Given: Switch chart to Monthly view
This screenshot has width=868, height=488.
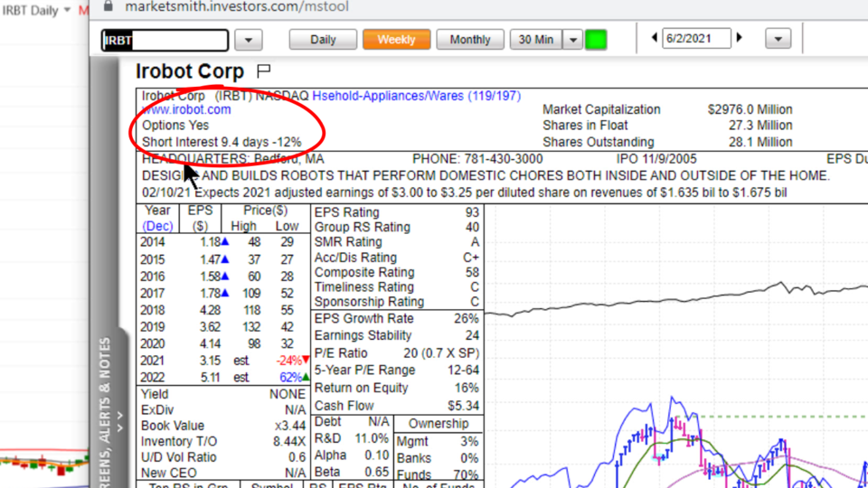Looking at the screenshot, I should coord(470,40).
